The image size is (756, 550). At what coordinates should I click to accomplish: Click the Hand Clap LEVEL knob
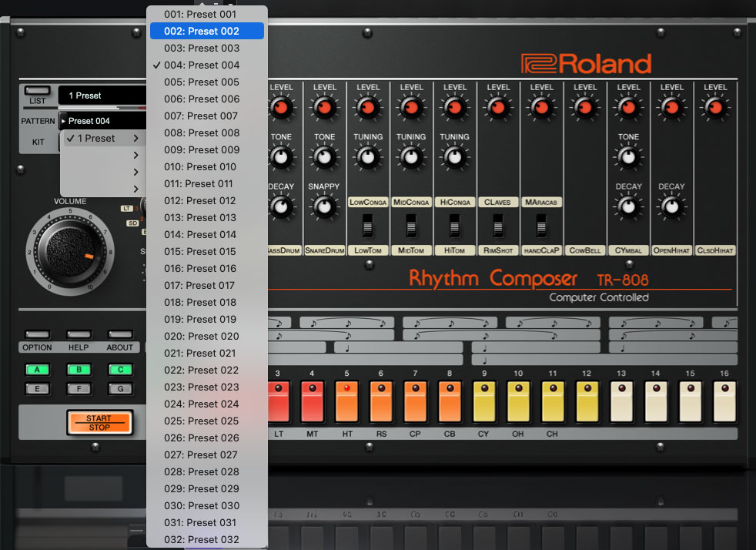(x=541, y=107)
